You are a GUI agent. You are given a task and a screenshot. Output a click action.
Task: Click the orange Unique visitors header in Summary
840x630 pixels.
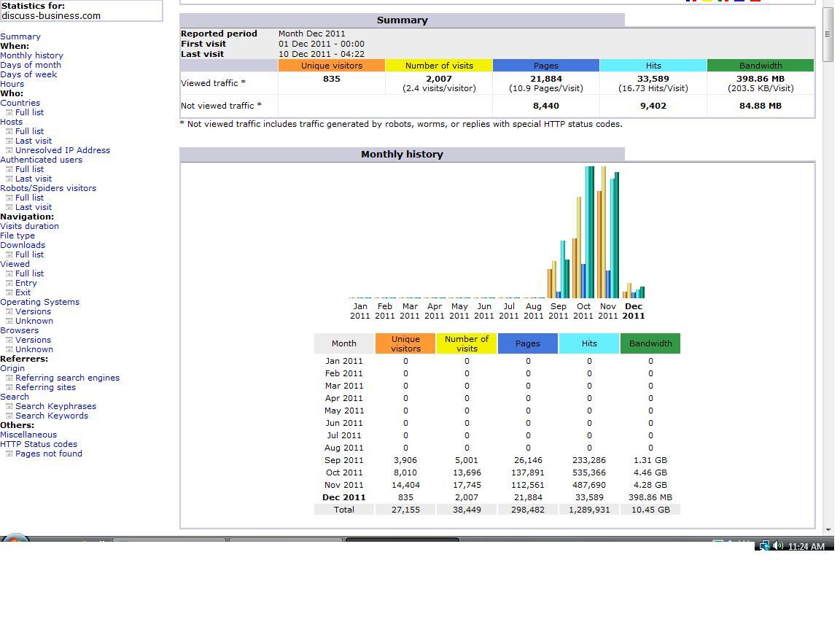click(332, 66)
